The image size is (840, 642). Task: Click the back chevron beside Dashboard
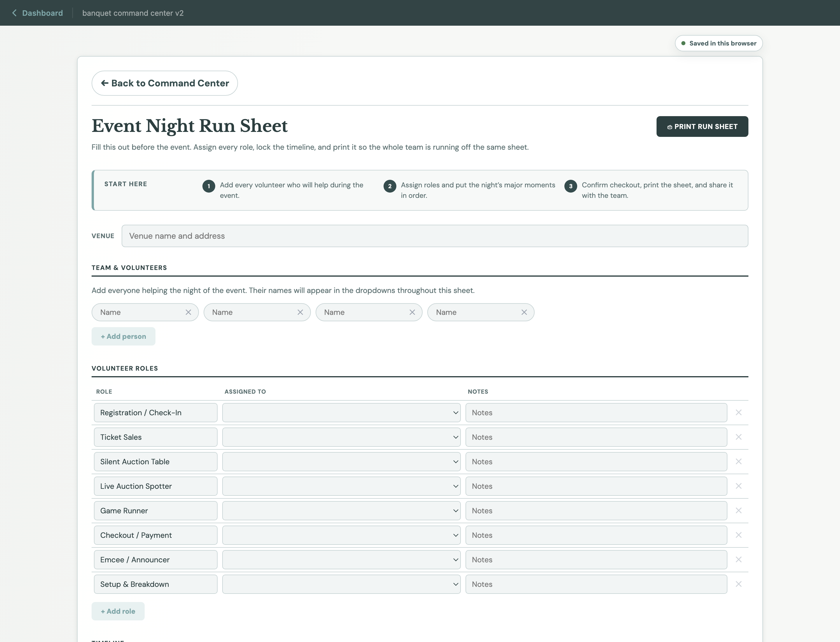(x=14, y=13)
